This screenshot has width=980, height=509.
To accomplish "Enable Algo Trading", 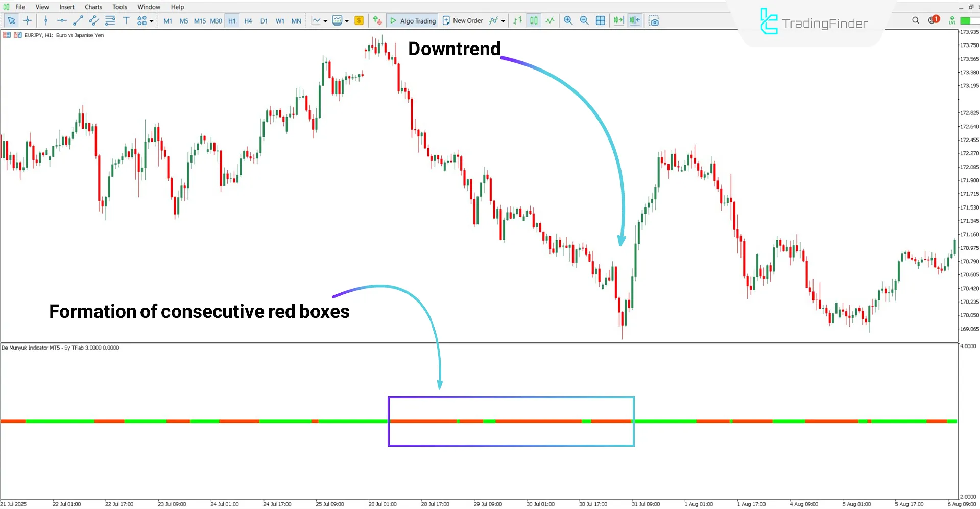I will tap(413, 20).
